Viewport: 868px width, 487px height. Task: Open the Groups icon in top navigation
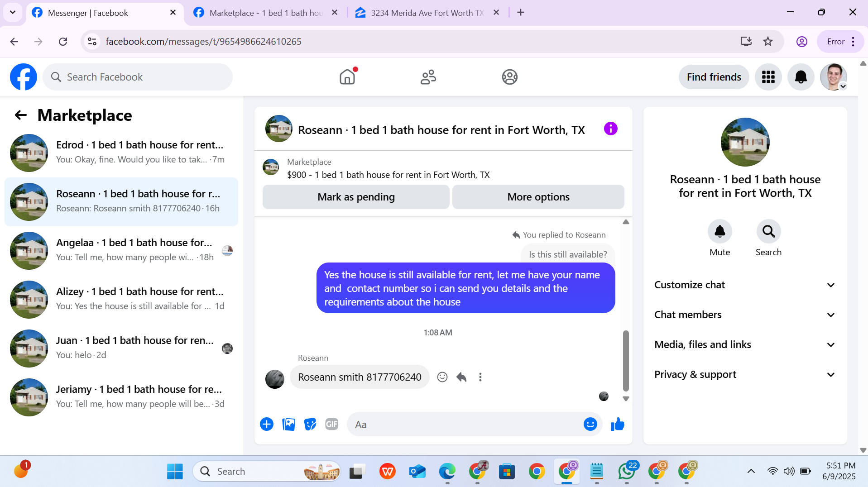pyautogui.click(x=509, y=77)
